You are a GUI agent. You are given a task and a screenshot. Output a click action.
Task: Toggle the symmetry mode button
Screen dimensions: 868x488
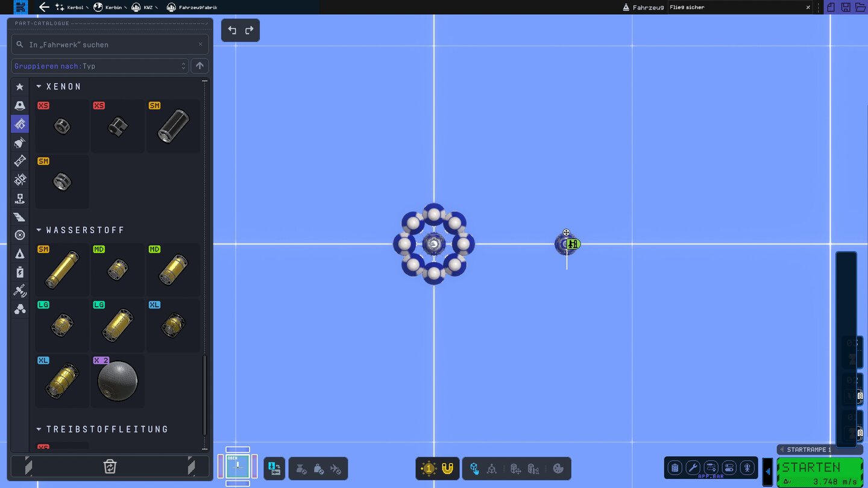[429, 469]
